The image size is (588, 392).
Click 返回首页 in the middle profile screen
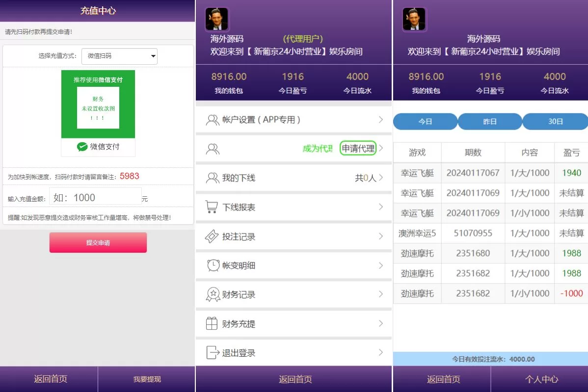coord(295,379)
